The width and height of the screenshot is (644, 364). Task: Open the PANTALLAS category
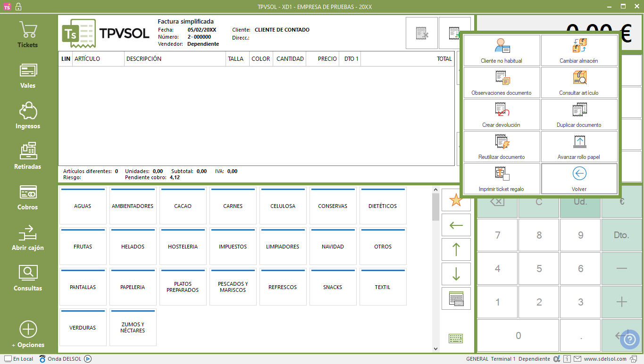(83, 287)
